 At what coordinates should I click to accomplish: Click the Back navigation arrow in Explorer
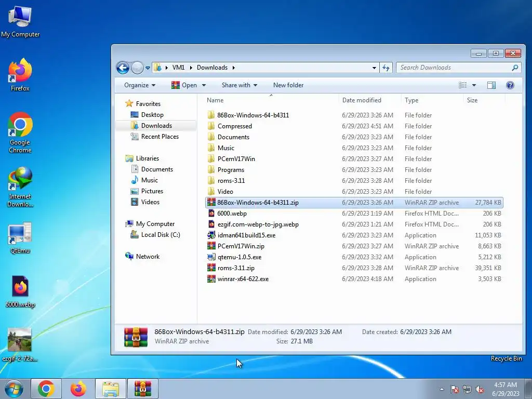(123, 68)
